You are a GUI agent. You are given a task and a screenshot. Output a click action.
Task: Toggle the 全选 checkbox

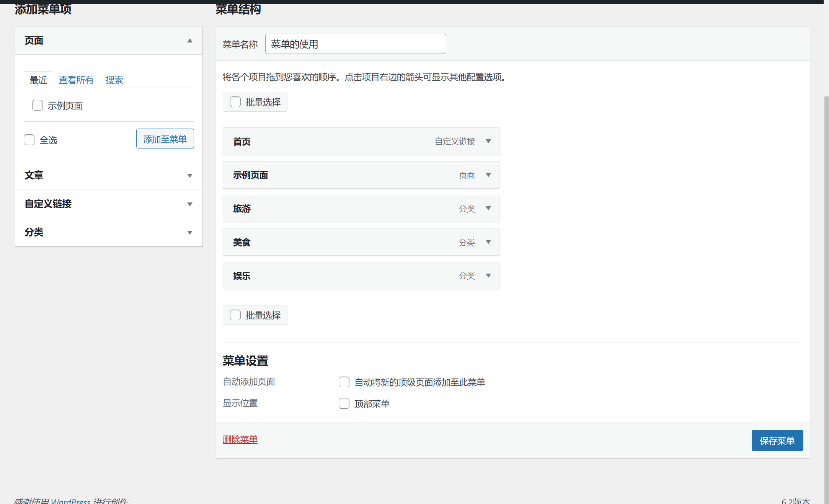pyautogui.click(x=29, y=140)
